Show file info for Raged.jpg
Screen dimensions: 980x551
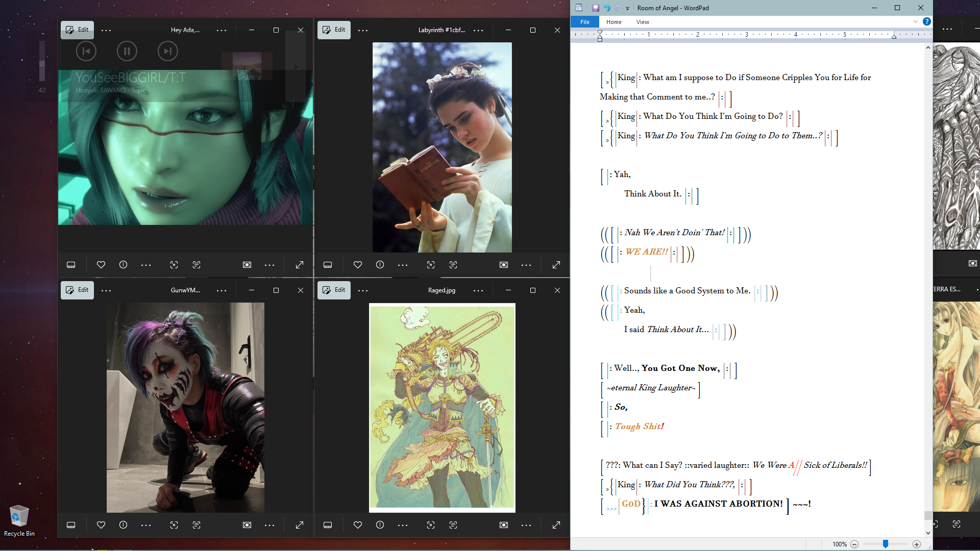point(380,525)
